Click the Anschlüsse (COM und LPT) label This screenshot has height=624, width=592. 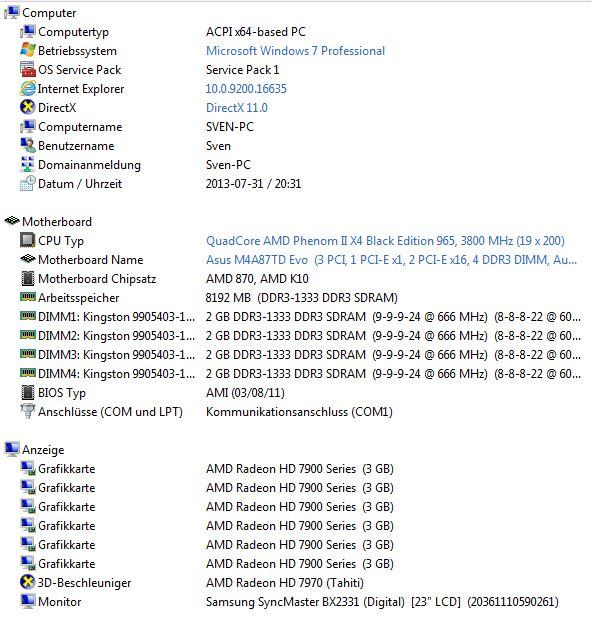(110, 412)
